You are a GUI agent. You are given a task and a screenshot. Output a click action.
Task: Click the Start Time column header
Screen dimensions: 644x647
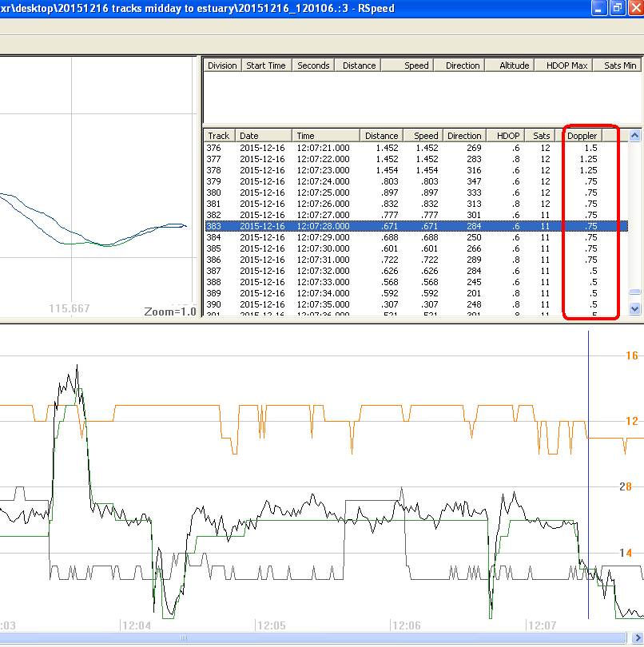[x=265, y=65]
